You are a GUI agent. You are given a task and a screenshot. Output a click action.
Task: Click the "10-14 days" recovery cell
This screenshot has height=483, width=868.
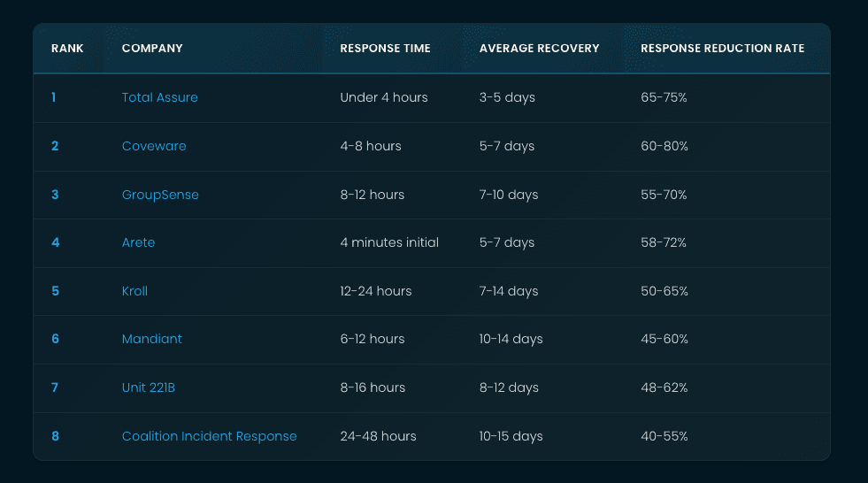511,339
